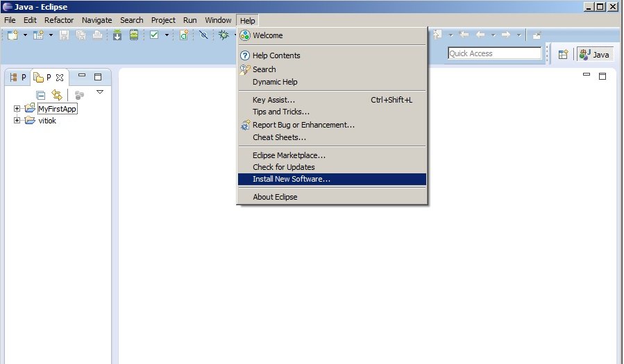The width and height of the screenshot is (624, 364).
Task: Click the Debug bug icon
Action: tap(224, 35)
